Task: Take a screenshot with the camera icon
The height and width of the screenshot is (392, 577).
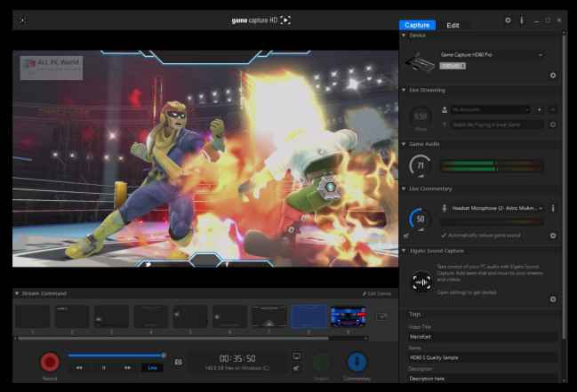Action: coord(178,362)
